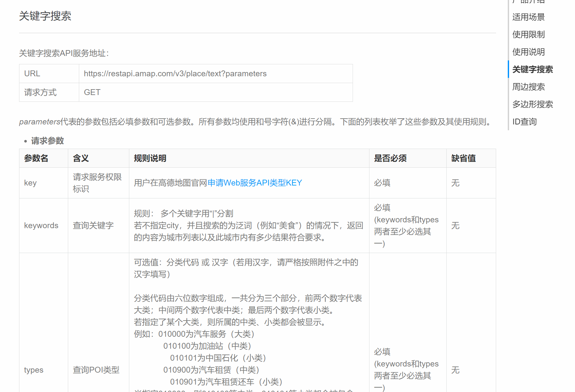Click the types parameter name cell
The width and height of the screenshot is (575, 392).
click(44, 370)
